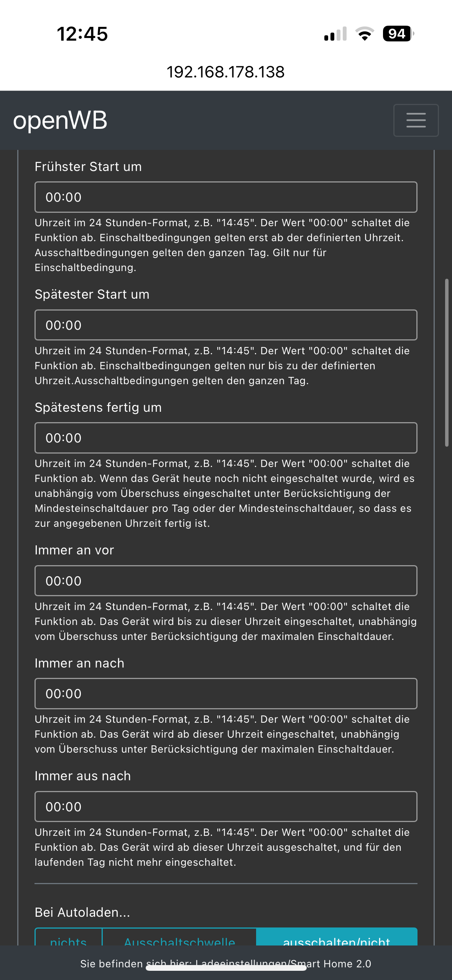This screenshot has width=452, height=980.
Task: Tap the Wi-Fi status icon
Action: pos(365,34)
